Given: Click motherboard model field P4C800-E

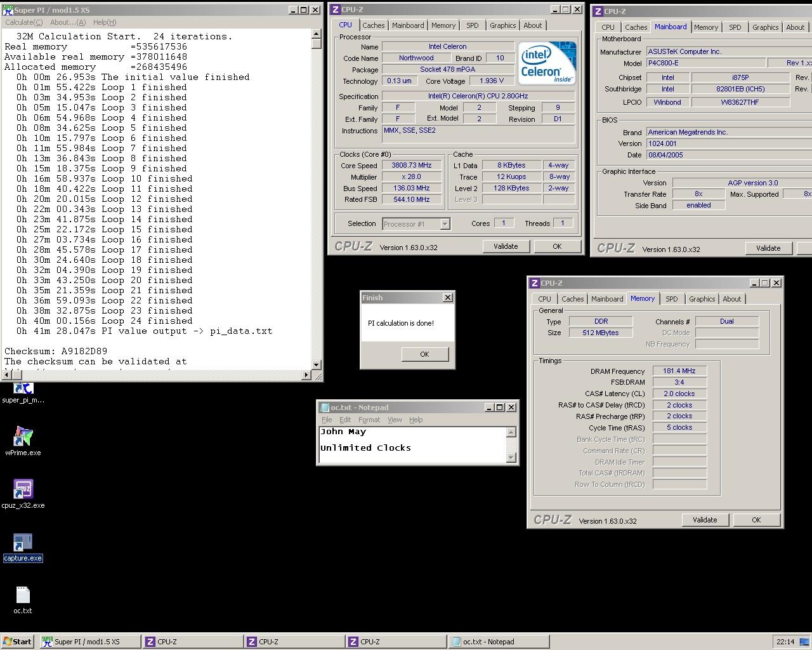Looking at the screenshot, I should tap(705, 63).
